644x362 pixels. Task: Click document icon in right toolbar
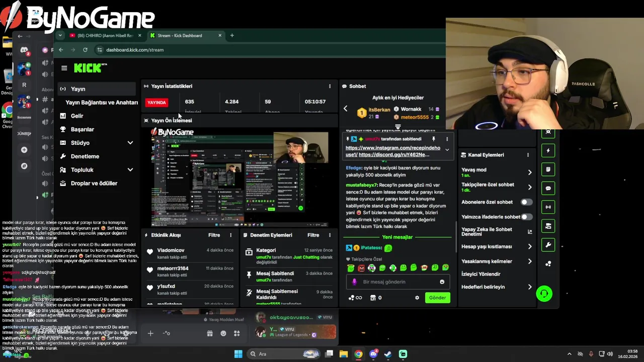(x=548, y=169)
